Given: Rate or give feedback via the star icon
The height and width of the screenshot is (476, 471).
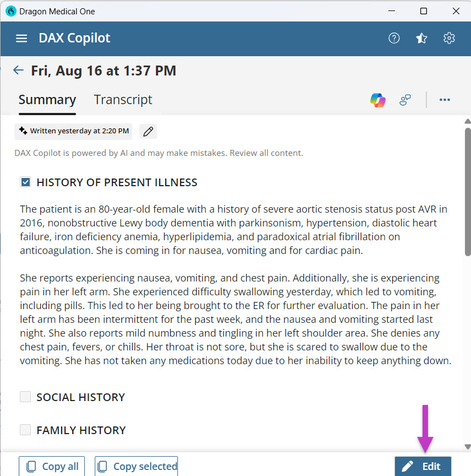Looking at the screenshot, I should 421,38.
